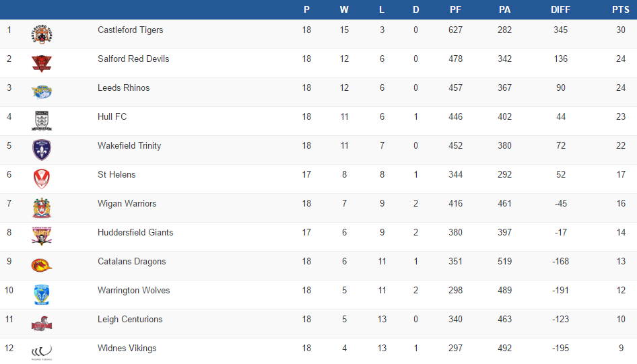This screenshot has height=364, width=637.
Task: Open the Castleford Tigers team name
Action: (130, 30)
